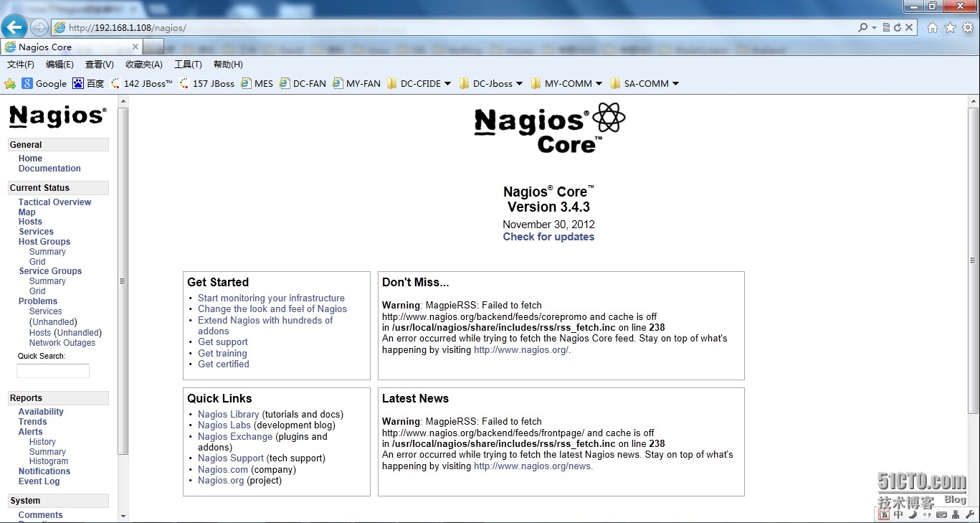
Task: Click the main page vertical scrollbar thumb
Action: (974, 262)
